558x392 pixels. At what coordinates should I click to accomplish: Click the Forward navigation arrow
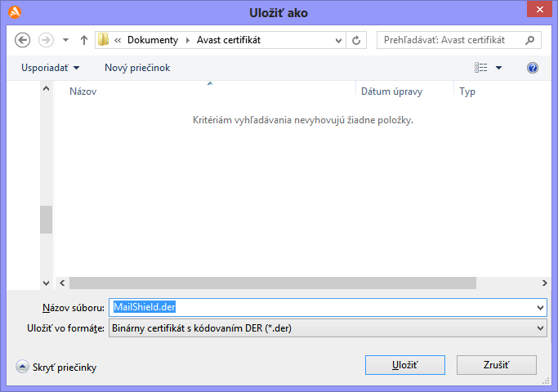(x=46, y=40)
